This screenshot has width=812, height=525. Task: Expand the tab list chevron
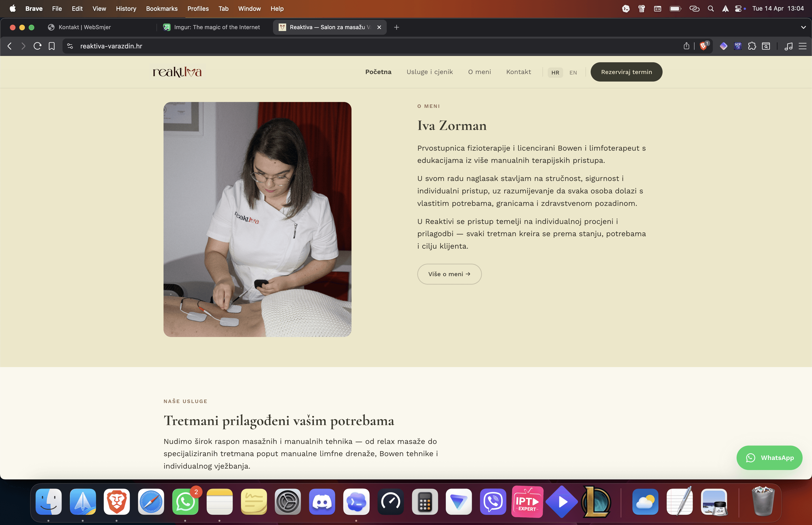(x=804, y=27)
